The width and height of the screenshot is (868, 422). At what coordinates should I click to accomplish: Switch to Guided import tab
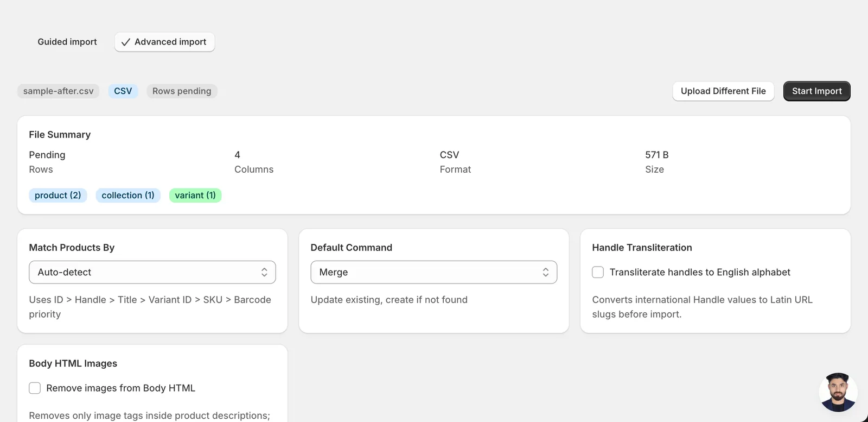pos(67,42)
